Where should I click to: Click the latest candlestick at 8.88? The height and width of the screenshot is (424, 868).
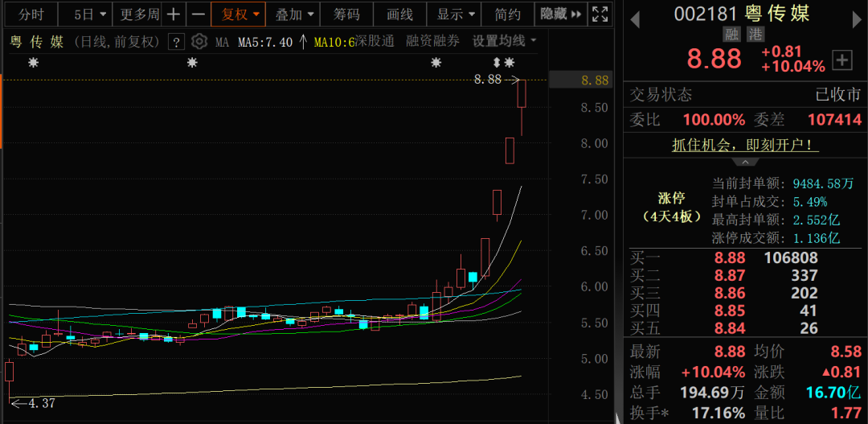pos(522,93)
